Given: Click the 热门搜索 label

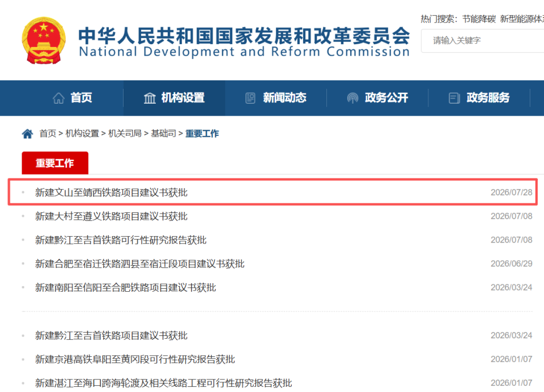Looking at the screenshot, I should (439, 19).
